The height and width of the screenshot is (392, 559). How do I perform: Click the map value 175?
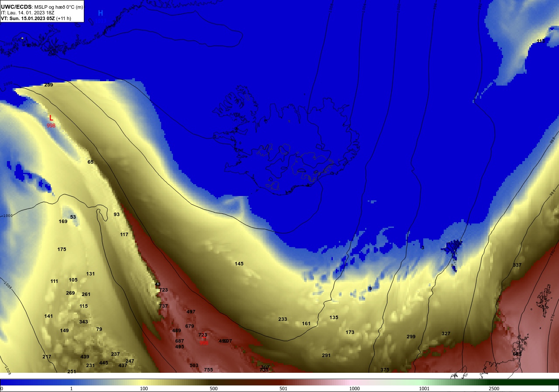(x=62, y=249)
